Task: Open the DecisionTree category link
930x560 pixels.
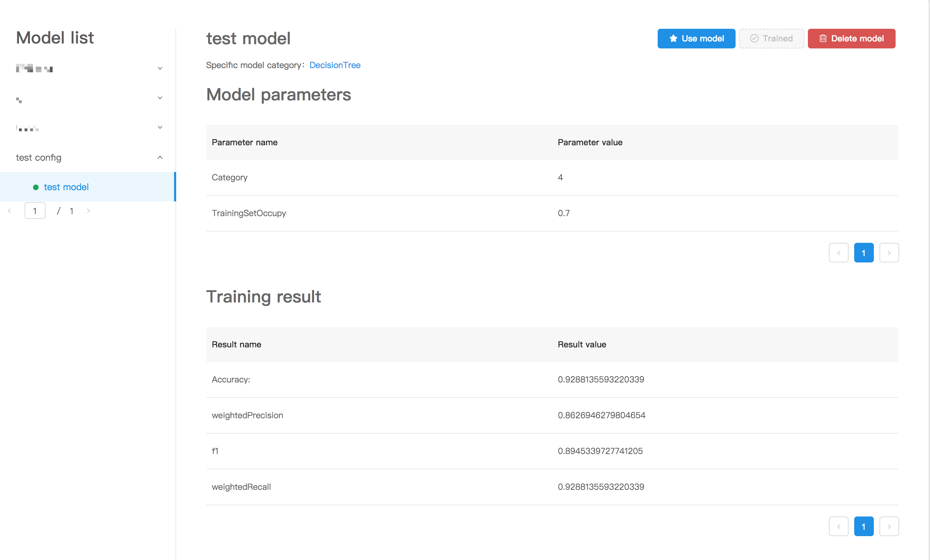Action: (x=335, y=65)
